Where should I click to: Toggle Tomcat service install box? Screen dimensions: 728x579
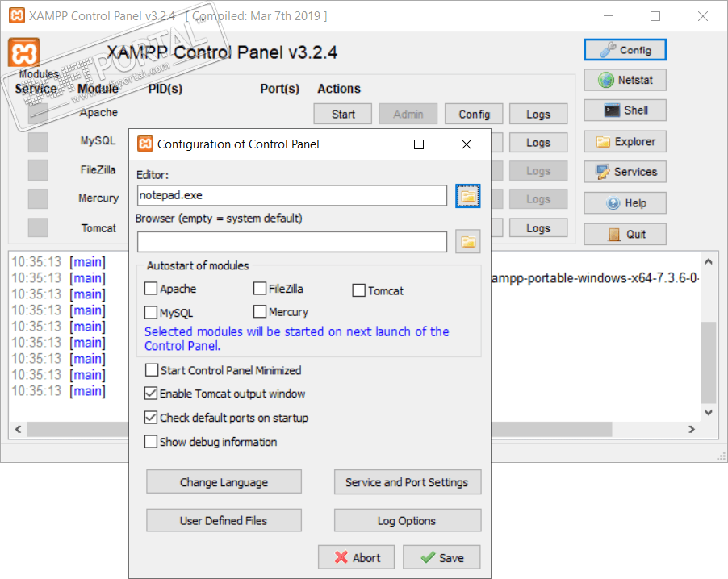point(38,227)
